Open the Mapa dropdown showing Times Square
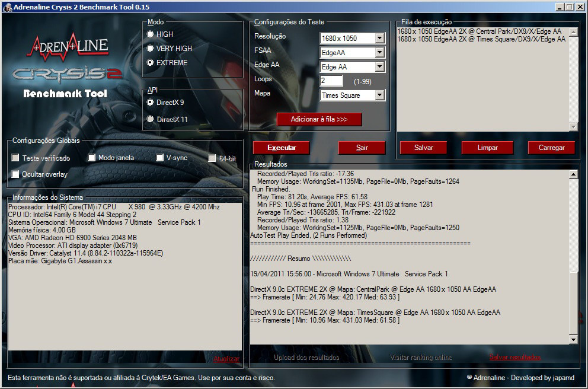Screen dimensions: 588x389 pyautogui.click(x=379, y=95)
